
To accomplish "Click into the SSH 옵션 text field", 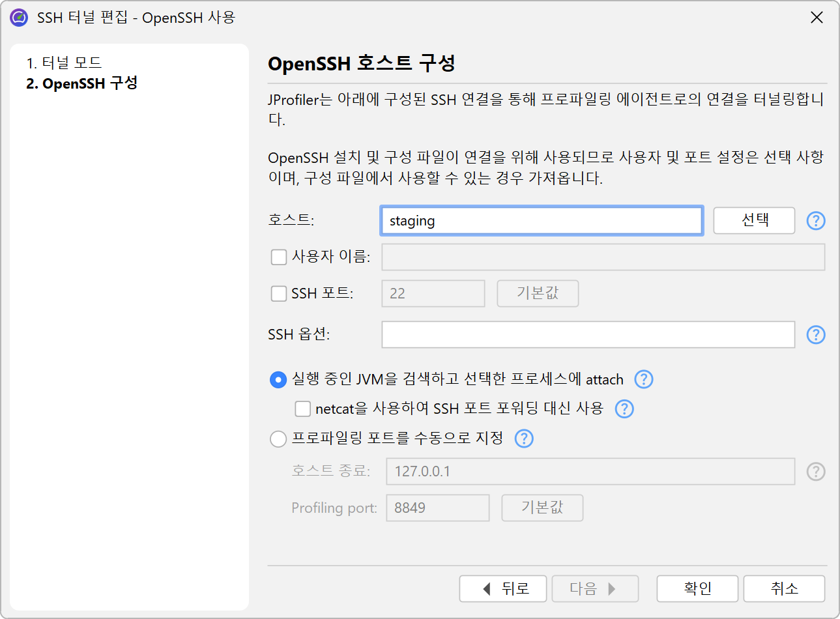I will click(x=588, y=335).
